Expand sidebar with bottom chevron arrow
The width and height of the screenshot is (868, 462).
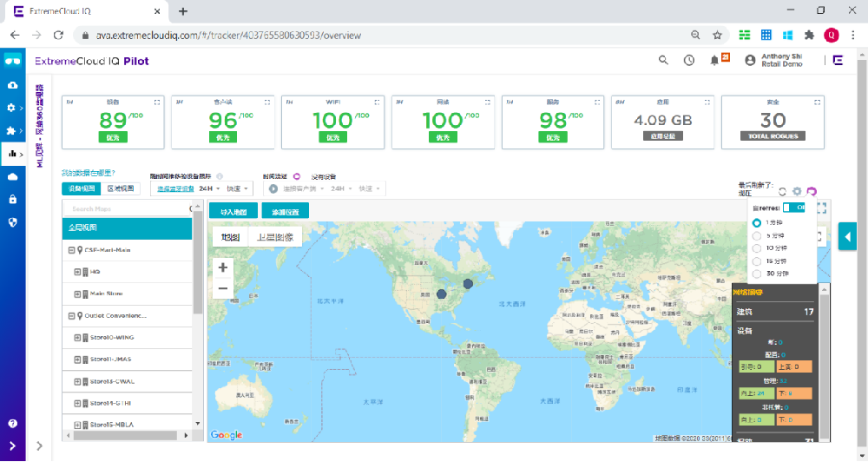[12, 445]
